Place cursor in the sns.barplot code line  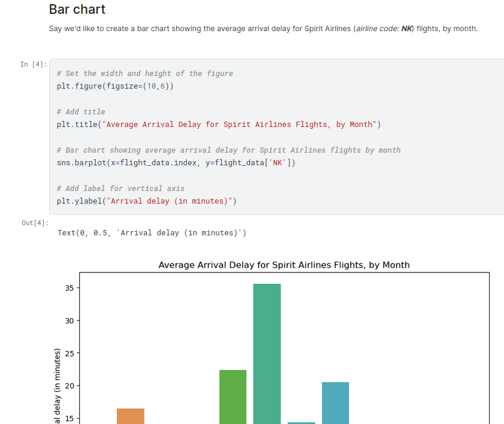pos(176,163)
